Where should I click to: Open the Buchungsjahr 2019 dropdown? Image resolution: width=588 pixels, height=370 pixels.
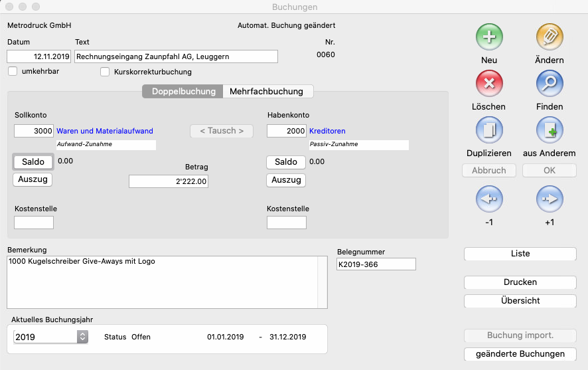82,337
